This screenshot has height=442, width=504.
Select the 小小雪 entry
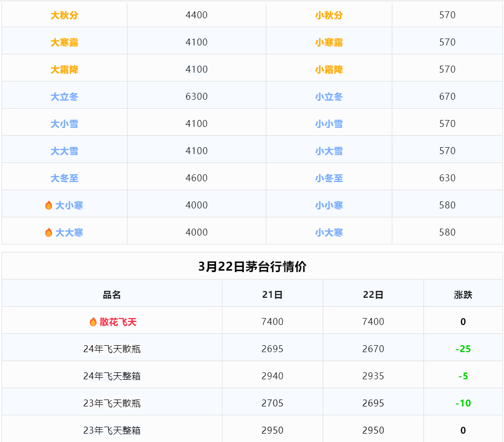[x=329, y=123]
